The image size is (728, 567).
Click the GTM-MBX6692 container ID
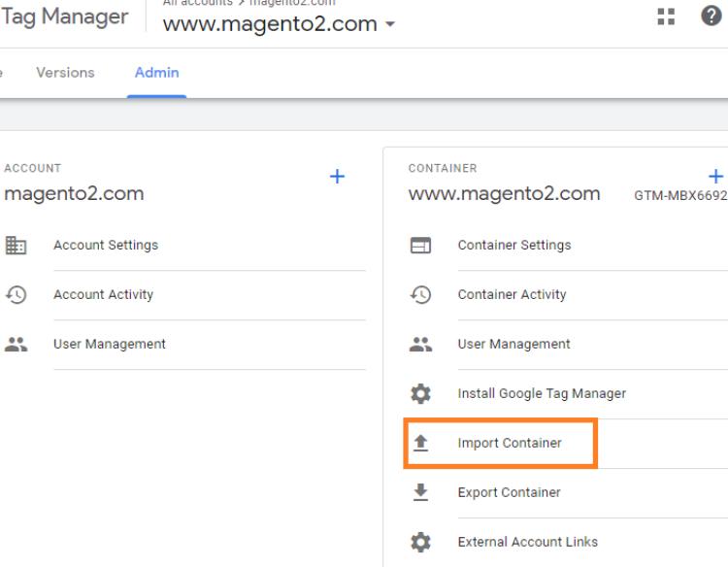[679, 195]
